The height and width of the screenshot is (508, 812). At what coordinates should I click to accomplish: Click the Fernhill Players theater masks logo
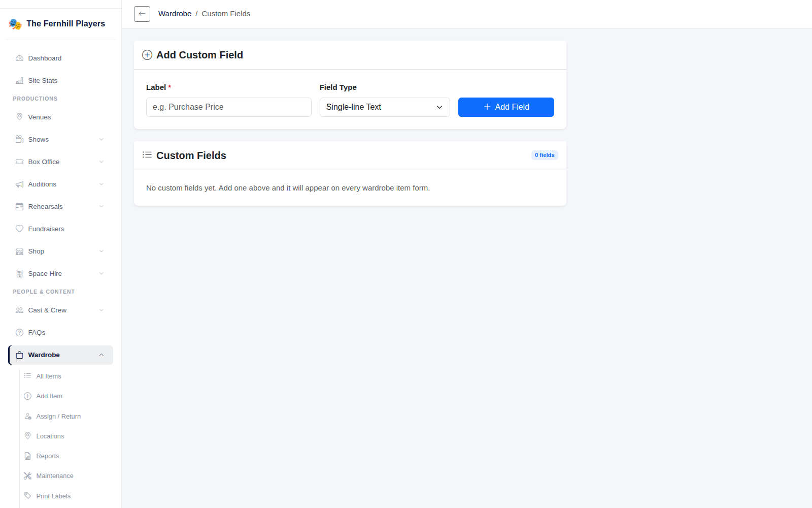click(15, 24)
